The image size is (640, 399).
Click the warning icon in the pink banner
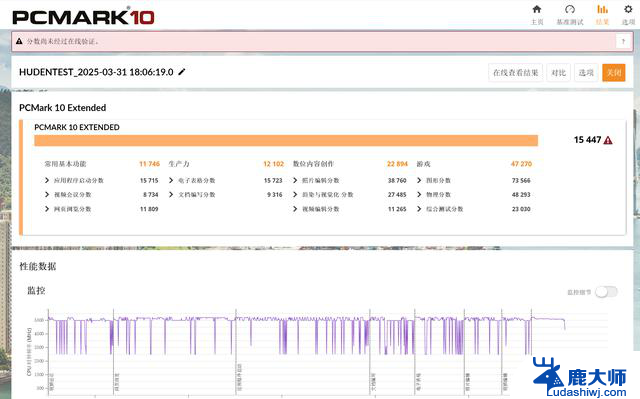pos(19,41)
